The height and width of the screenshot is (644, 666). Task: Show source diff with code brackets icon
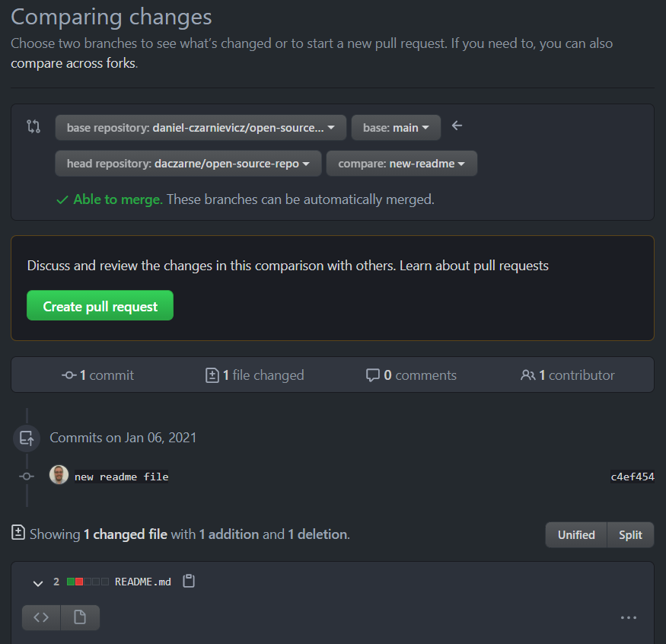(x=41, y=617)
